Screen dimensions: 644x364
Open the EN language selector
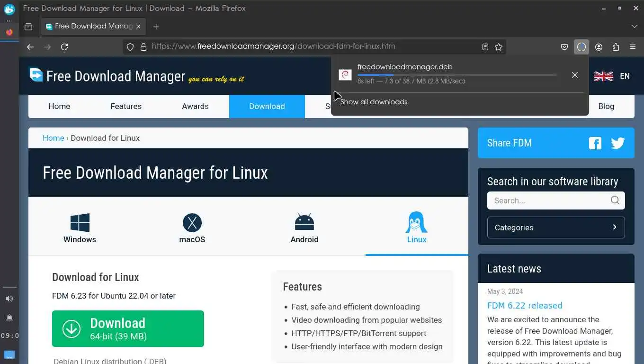[x=625, y=76]
